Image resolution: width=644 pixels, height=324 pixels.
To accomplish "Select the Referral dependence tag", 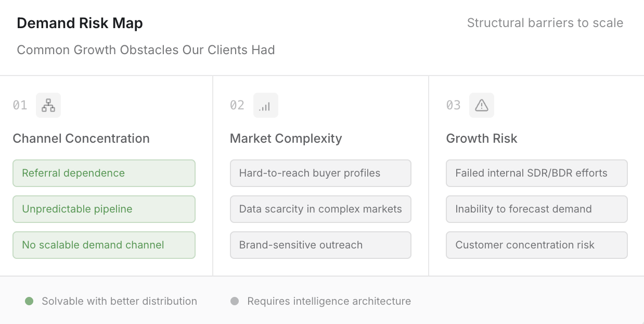I will [104, 173].
